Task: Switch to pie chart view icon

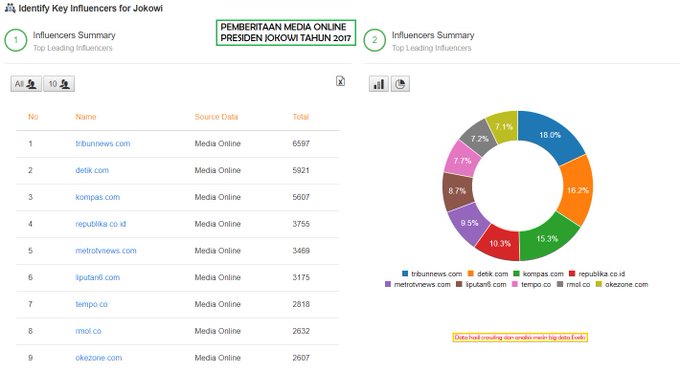Action: [400, 84]
